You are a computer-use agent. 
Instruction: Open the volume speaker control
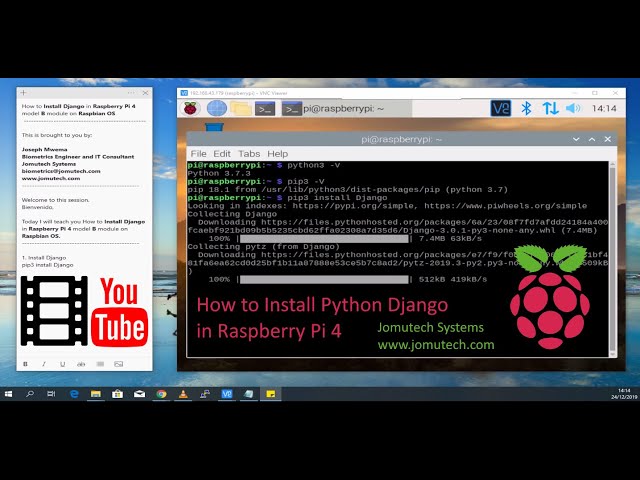[573, 109]
